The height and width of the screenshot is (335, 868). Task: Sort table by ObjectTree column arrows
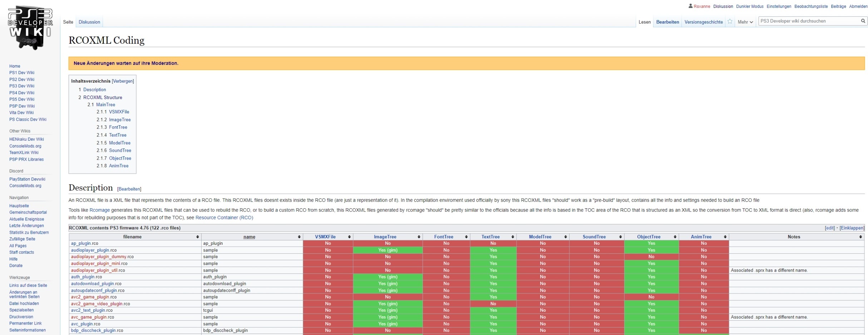[x=675, y=237]
